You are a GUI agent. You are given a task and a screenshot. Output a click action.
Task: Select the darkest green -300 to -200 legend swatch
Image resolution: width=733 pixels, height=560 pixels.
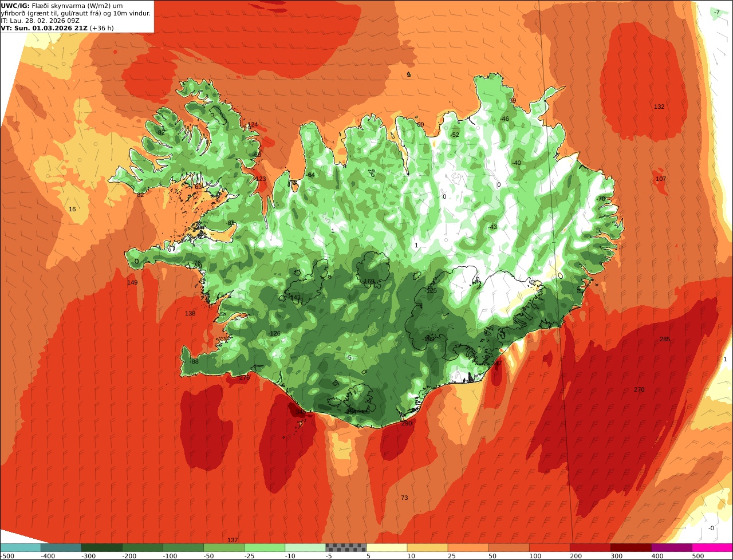(102, 547)
